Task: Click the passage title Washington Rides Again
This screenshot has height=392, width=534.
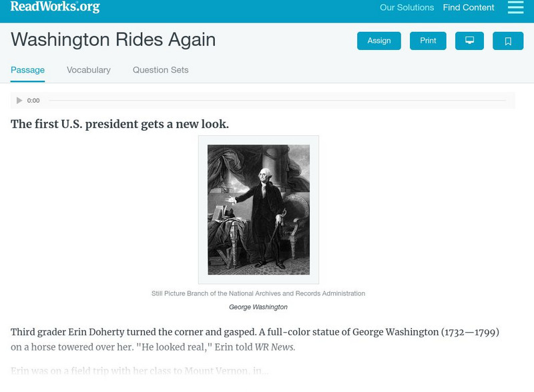Action: pos(113,40)
